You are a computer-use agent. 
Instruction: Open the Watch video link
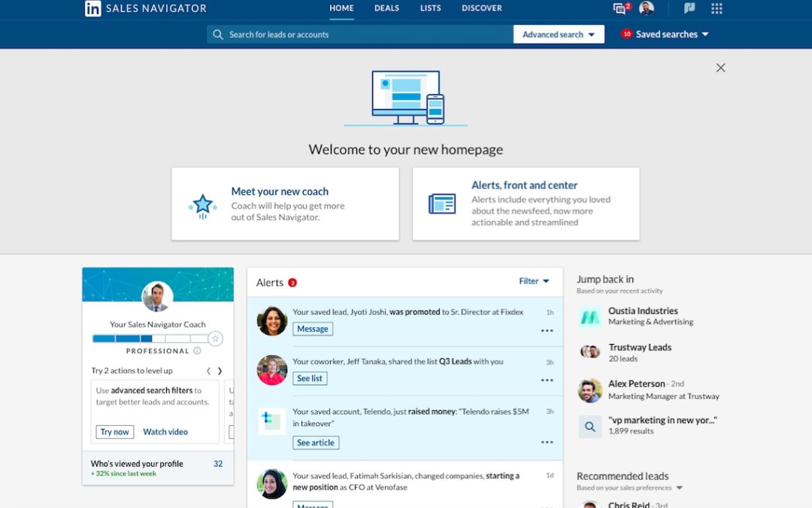tap(165, 432)
